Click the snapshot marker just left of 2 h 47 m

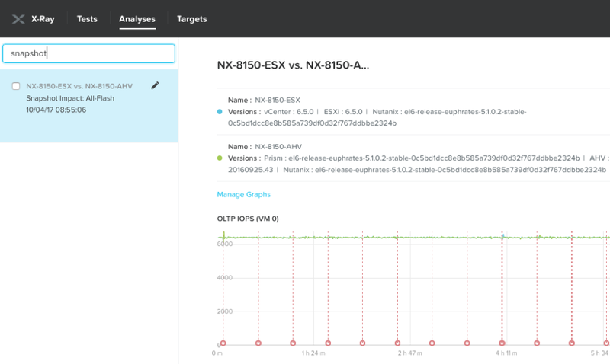397,343
